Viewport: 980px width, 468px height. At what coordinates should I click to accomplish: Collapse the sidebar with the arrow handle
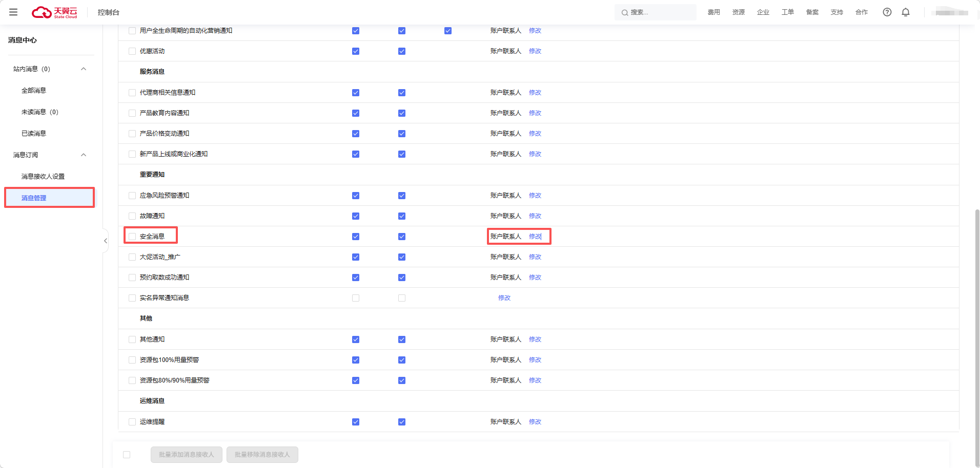click(x=106, y=241)
